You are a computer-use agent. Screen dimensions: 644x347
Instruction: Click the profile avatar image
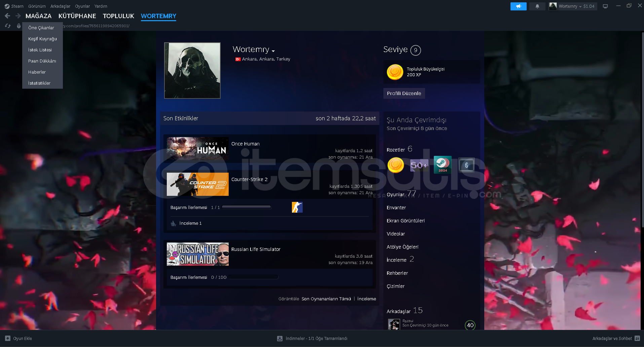(x=192, y=71)
